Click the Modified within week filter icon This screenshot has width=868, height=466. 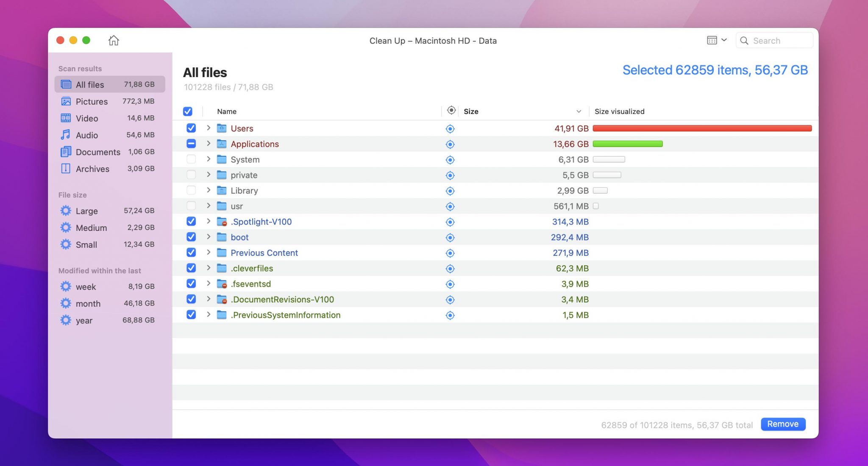coord(65,286)
